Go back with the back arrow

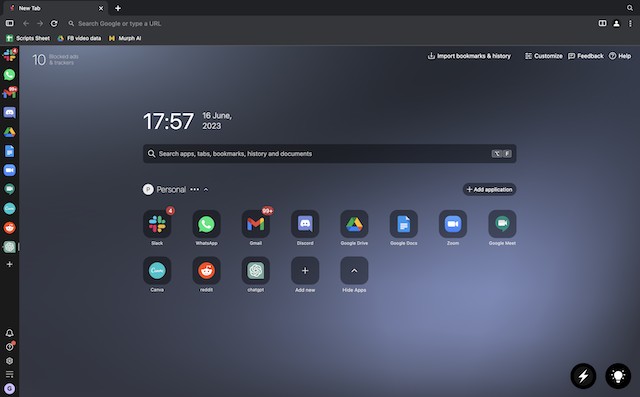tap(26, 24)
